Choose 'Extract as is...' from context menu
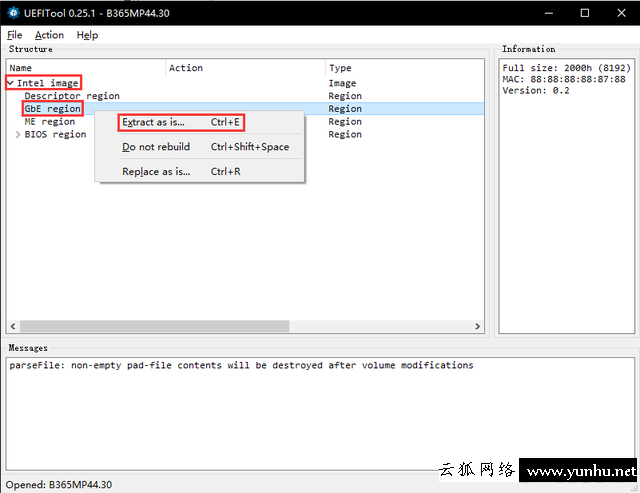Viewport: 640px width, 493px height. point(199,122)
